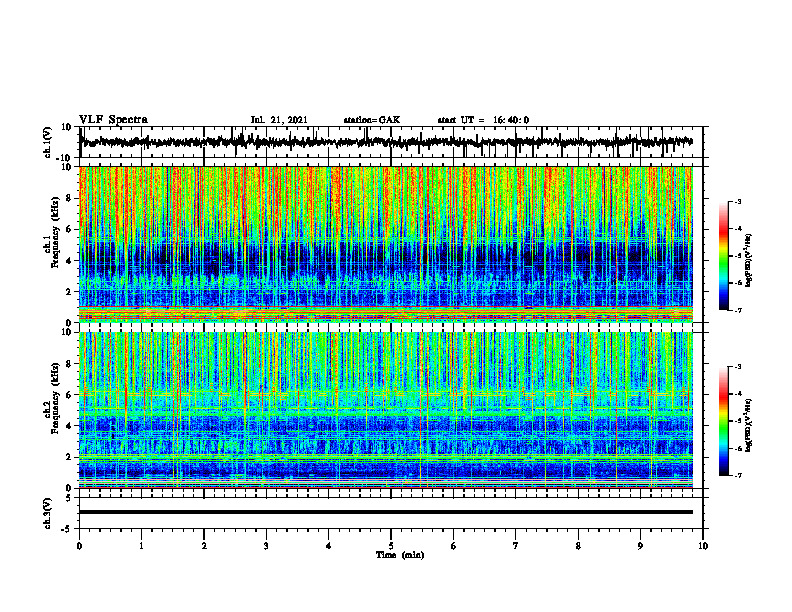Click the "3" tick on the time axis
The width and height of the screenshot is (792, 612).
click(x=266, y=546)
